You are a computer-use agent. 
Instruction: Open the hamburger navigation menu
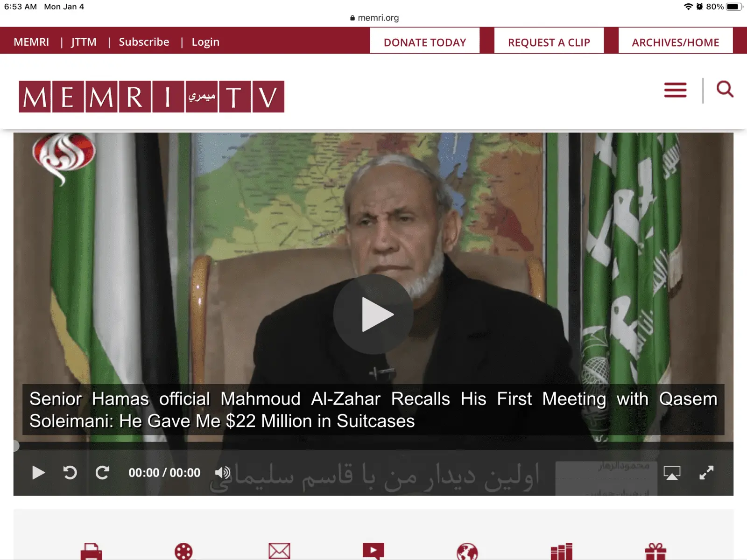[x=675, y=90]
